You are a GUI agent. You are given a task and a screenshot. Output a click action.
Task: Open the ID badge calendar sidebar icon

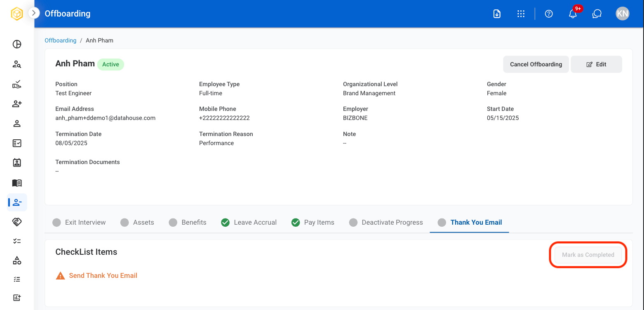pyautogui.click(x=17, y=163)
